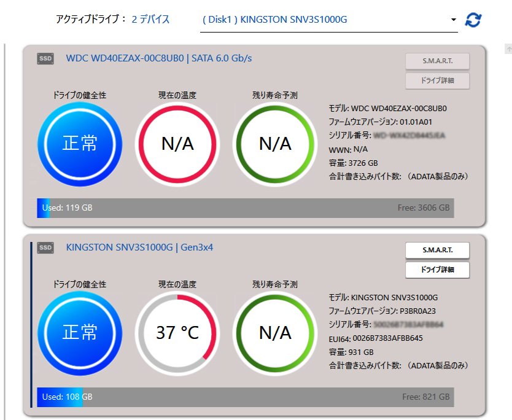Image resolution: width=512 pixels, height=420 pixels.
Task: Click the Free: 3606 GB text
Action: point(424,208)
